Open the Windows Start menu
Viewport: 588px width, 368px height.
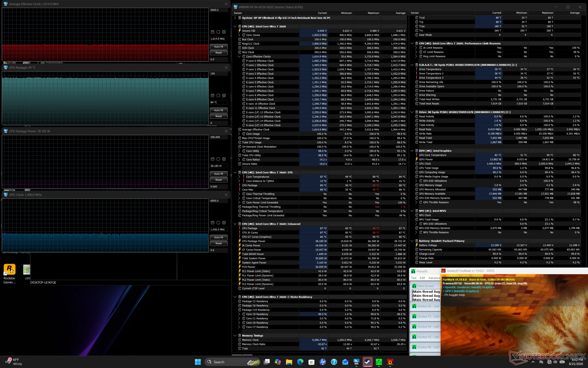(x=198, y=362)
